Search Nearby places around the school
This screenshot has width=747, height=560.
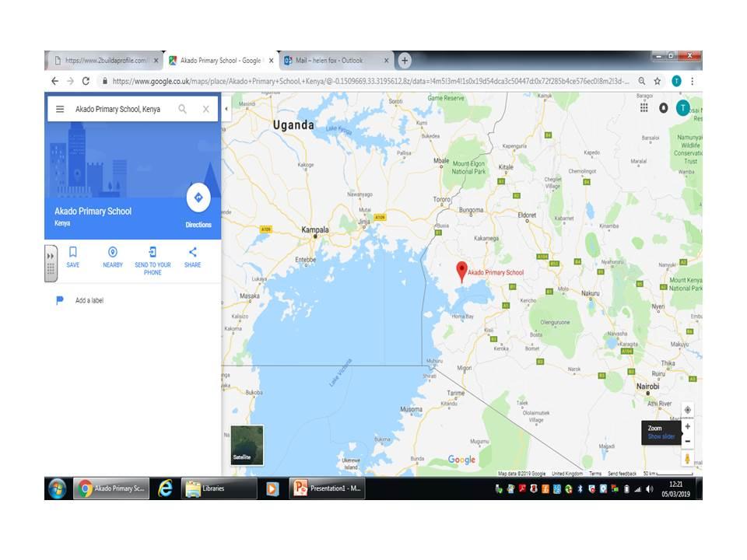coord(112,257)
